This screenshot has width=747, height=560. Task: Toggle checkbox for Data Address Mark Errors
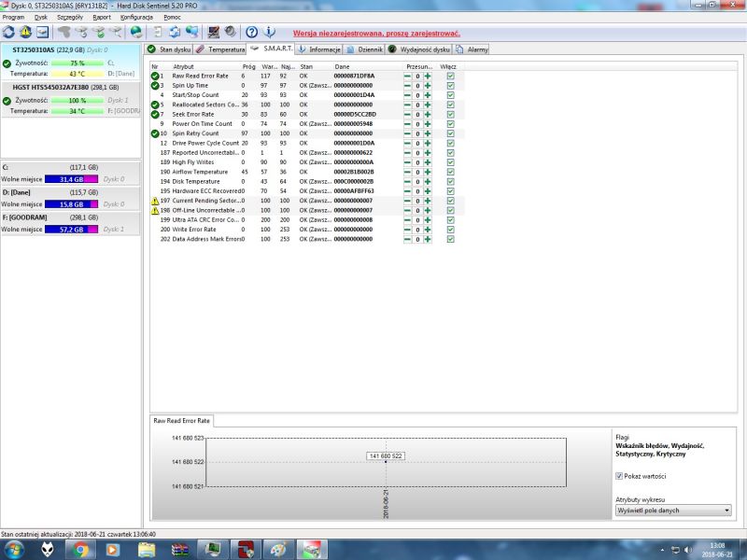[450, 239]
